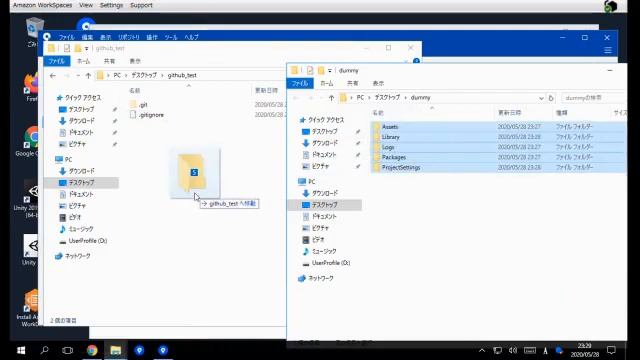The height and width of the screenshot is (360, 640).
Task: Select クイック アクセス in dummy sidebar
Action: click(x=326, y=120)
